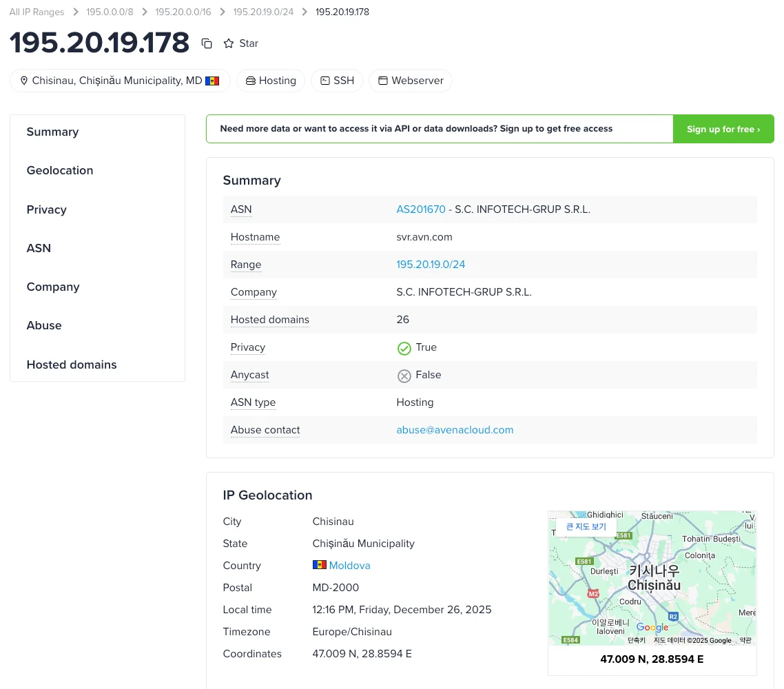
Task: Click the location pin icon in Chisinau tag
Action: 24,81
